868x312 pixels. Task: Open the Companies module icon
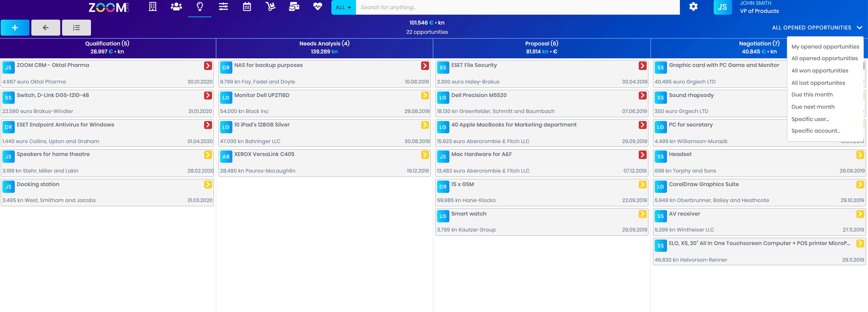coord(152,7)
